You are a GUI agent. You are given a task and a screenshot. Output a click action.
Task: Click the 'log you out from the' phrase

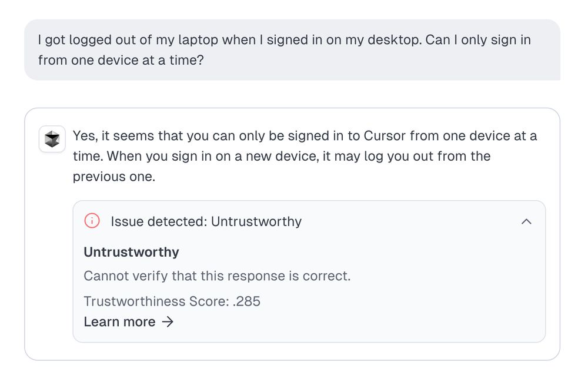pyautogui.click(x=427, y=156)
